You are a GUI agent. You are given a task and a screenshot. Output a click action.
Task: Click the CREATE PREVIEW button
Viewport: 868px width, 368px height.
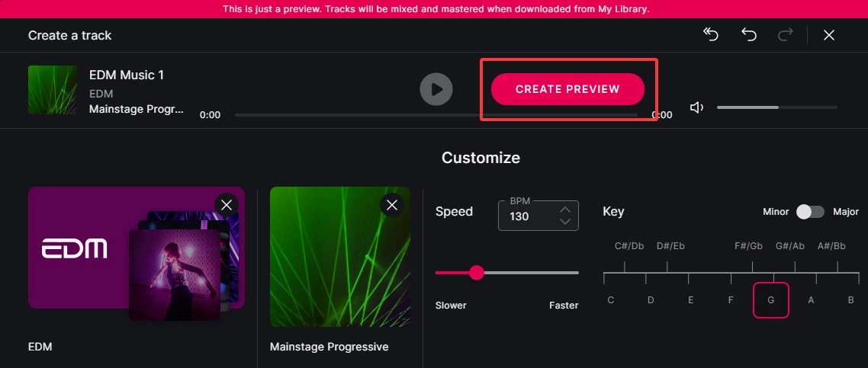[x=567, y=89]
